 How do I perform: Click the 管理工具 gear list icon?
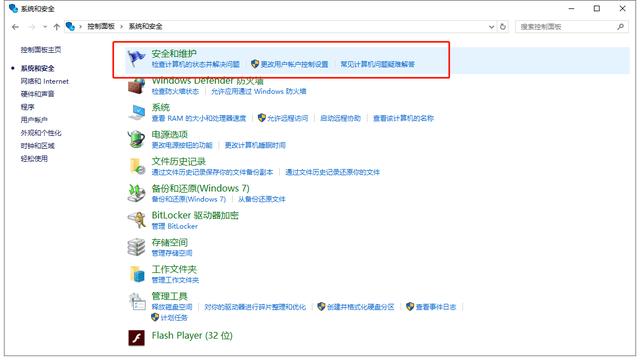click(137, 302)
